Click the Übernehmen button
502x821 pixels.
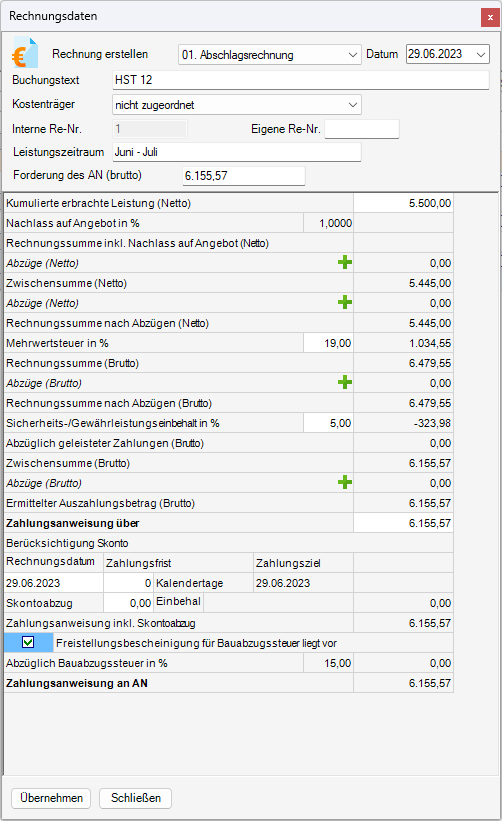pyautogui.click(x=51, y=798)
